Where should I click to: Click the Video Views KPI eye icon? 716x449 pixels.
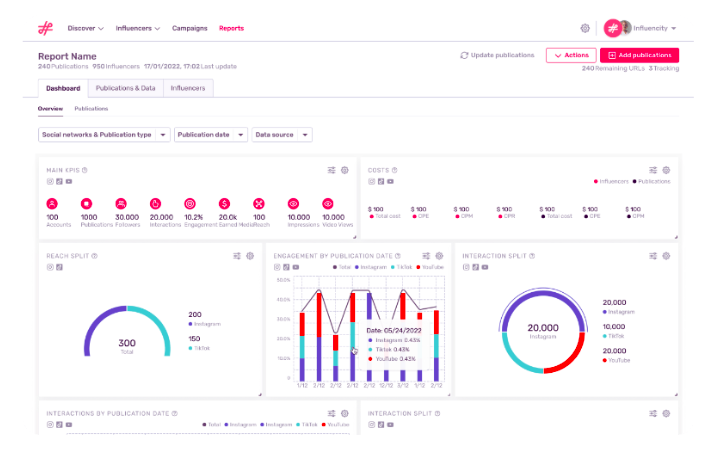[x=327, y=204]
